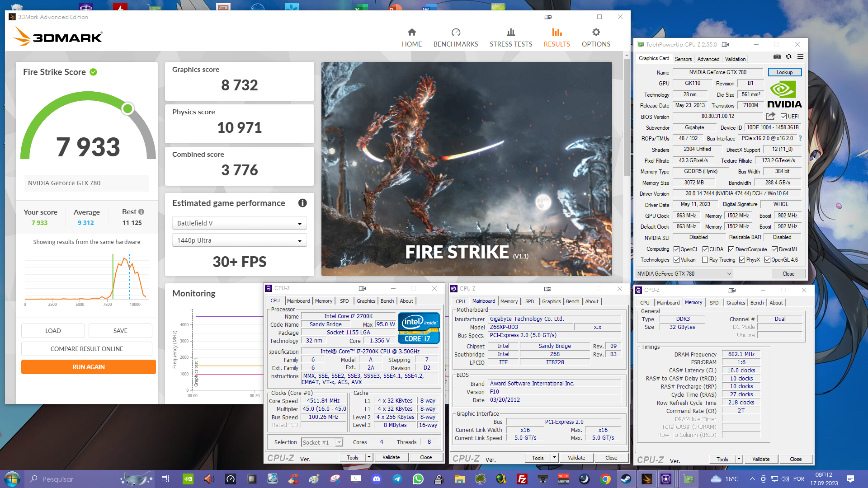This screenshot has height=488, width=868.
Task: Toggle the UEFI checkbox in GPU-Z
Action: 783,116
